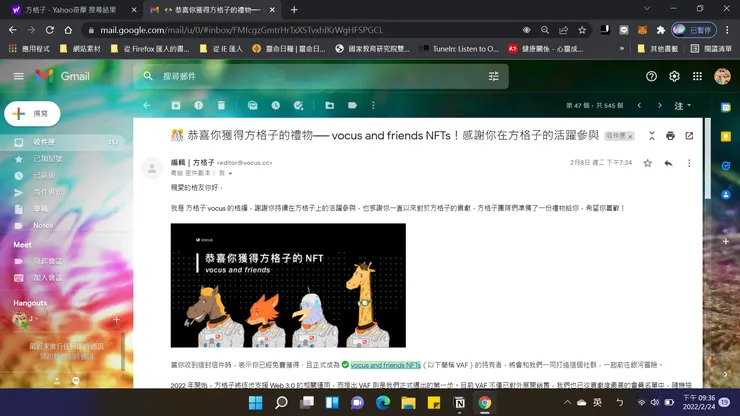Open the vocus and friends NFTs link

(386, 365)
